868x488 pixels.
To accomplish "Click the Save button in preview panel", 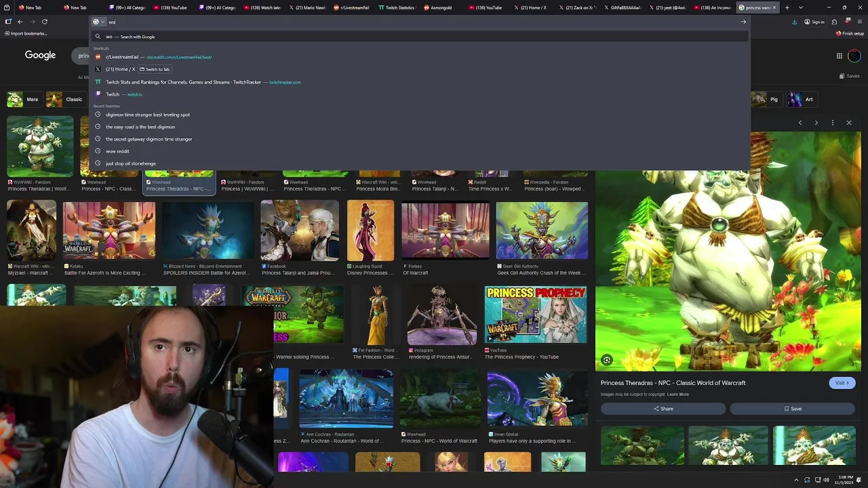I will pyautogui.click(x=793, y=409).
